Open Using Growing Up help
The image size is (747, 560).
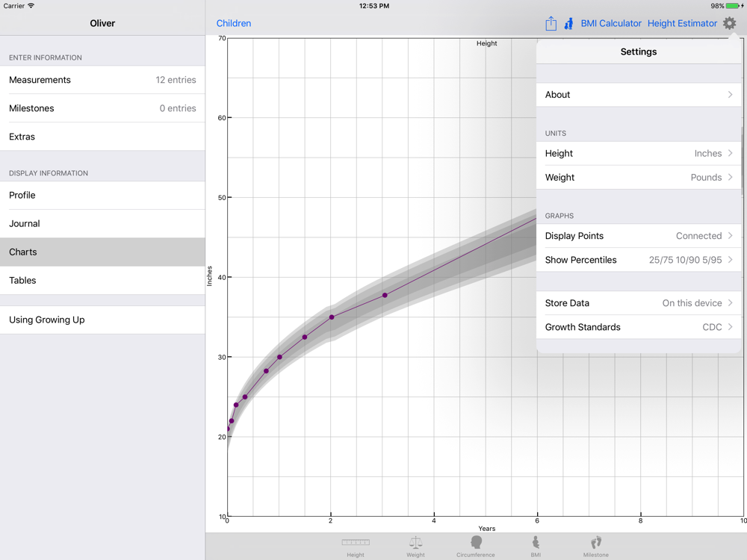click(102, 320)
